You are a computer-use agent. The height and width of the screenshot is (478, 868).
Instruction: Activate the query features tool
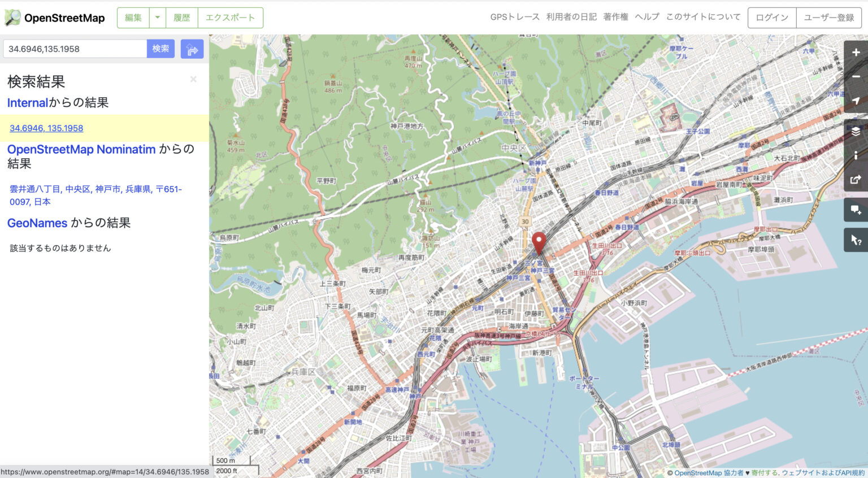[855, 240]
